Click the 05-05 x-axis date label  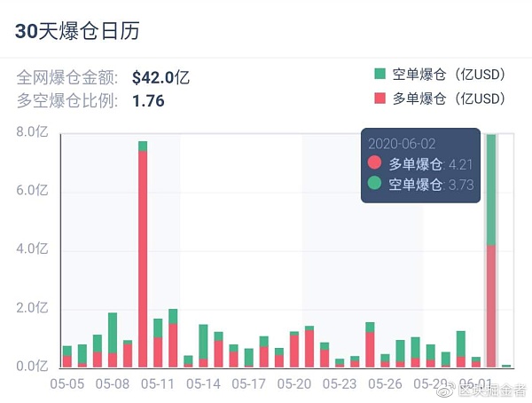(x=66, y=384)
